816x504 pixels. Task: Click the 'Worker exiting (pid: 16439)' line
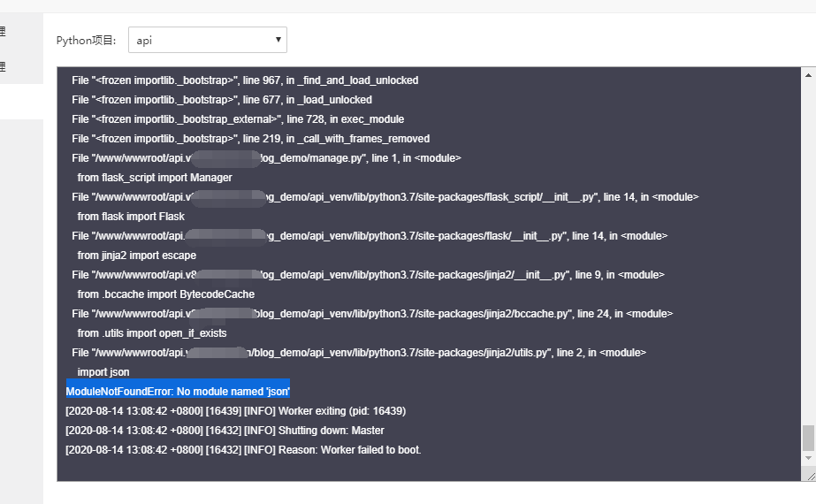click(236, 411)
